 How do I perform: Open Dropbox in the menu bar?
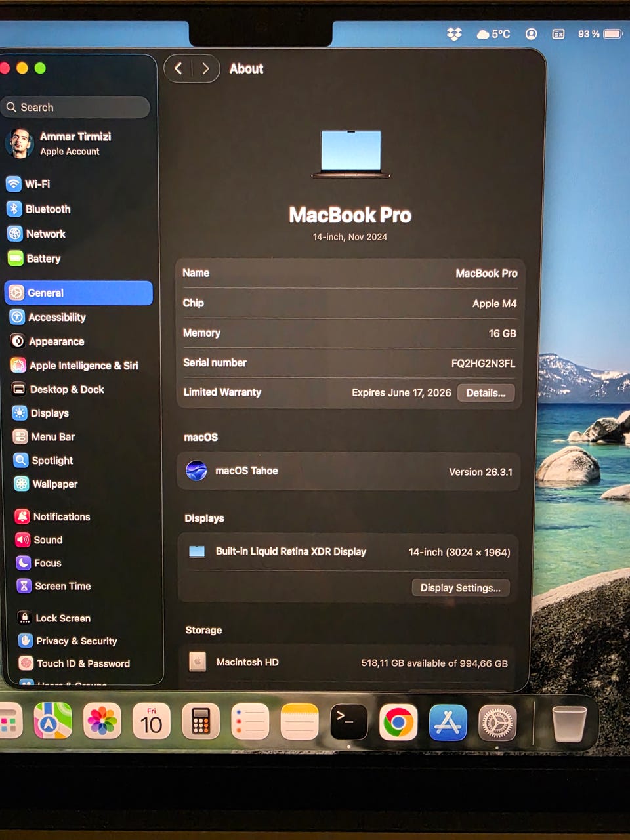454,34
